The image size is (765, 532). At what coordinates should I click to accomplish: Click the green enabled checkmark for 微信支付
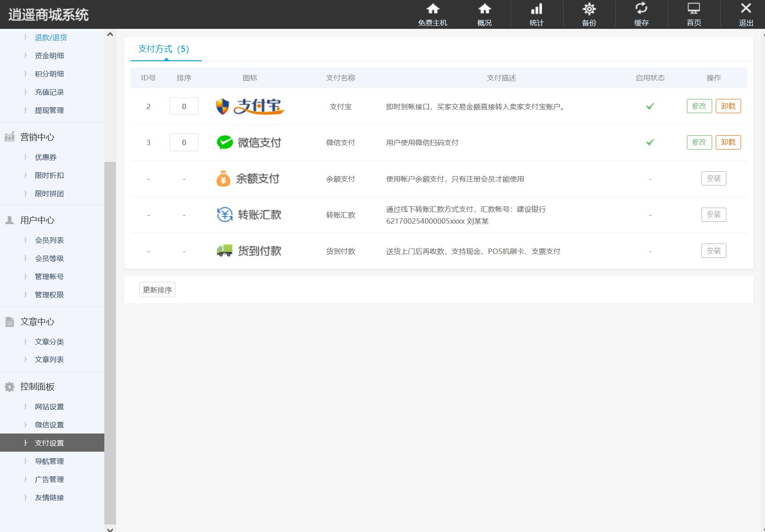click(650, 142)
